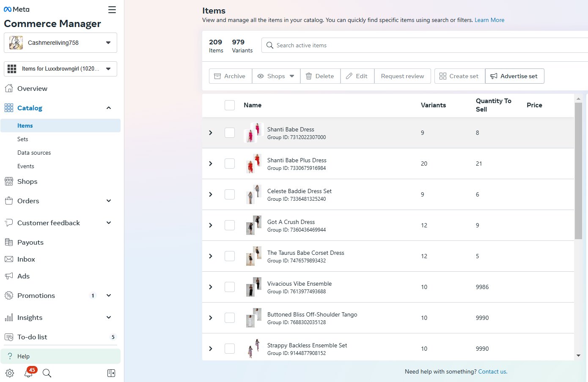Screen dimensions: 588x382
Task: Check the Strappy Backless Ensemble Set checkbox
Action: coord(230,349)
